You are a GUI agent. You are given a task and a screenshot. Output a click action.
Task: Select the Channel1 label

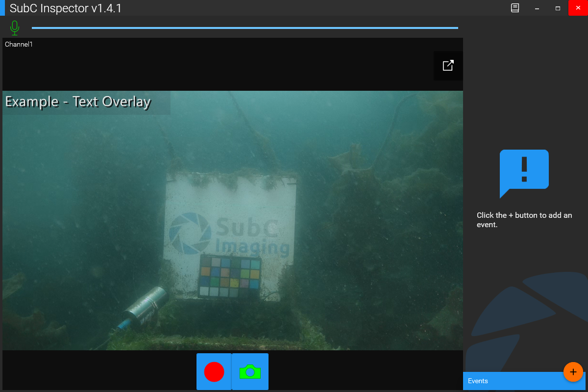19,45
